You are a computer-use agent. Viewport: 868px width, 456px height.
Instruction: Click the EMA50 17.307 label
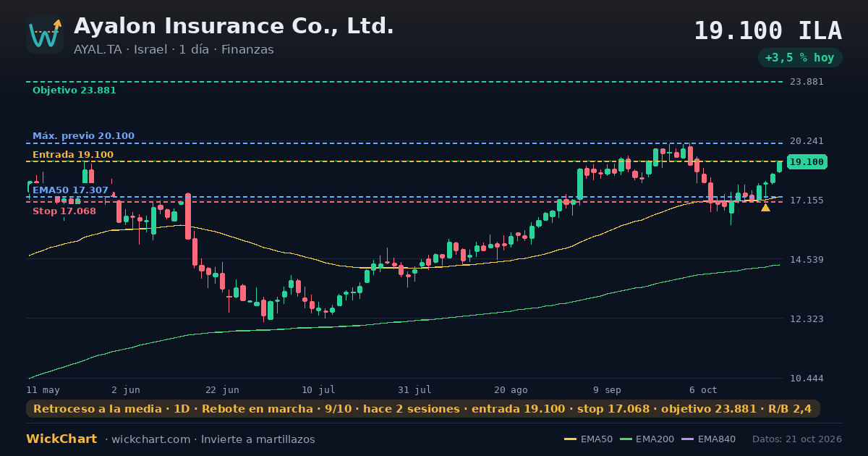70,190
